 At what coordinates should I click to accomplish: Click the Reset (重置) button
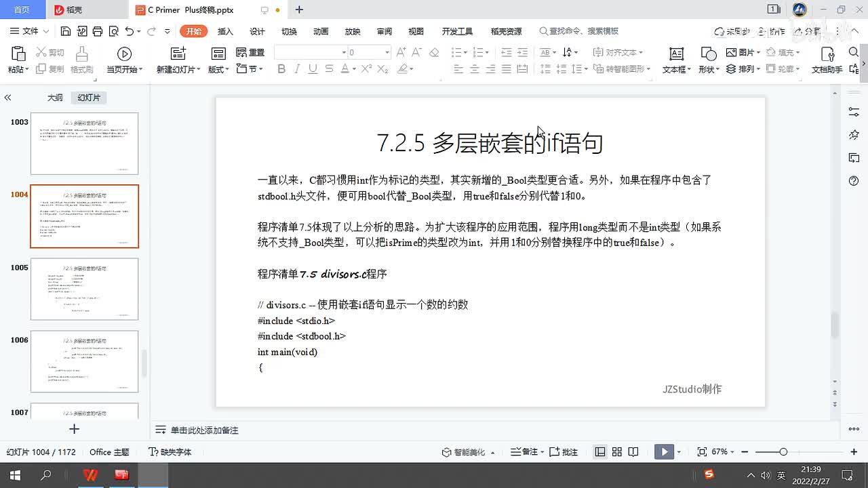pos(250,52)
